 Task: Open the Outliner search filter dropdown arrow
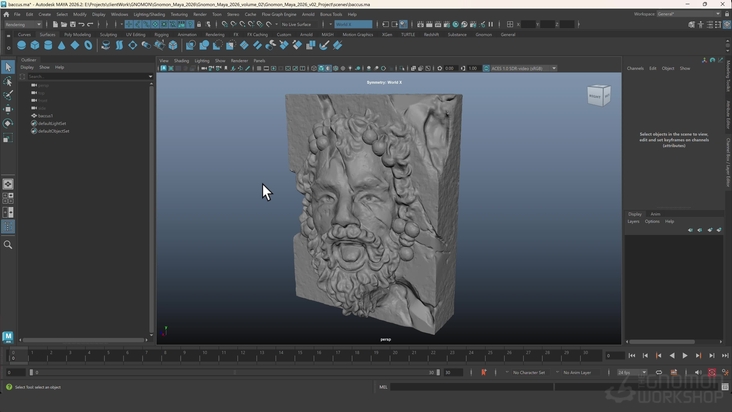click(150, 76)
